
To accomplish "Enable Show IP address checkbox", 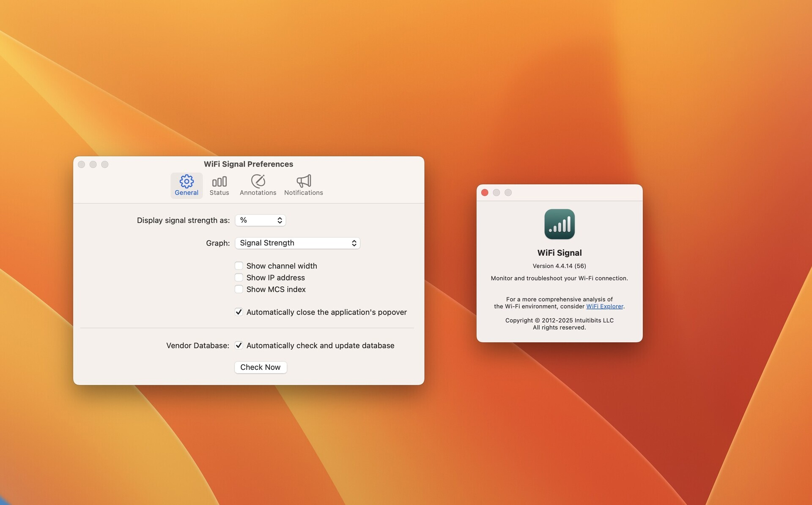I will pyautogui.click(x=239, y=278).
